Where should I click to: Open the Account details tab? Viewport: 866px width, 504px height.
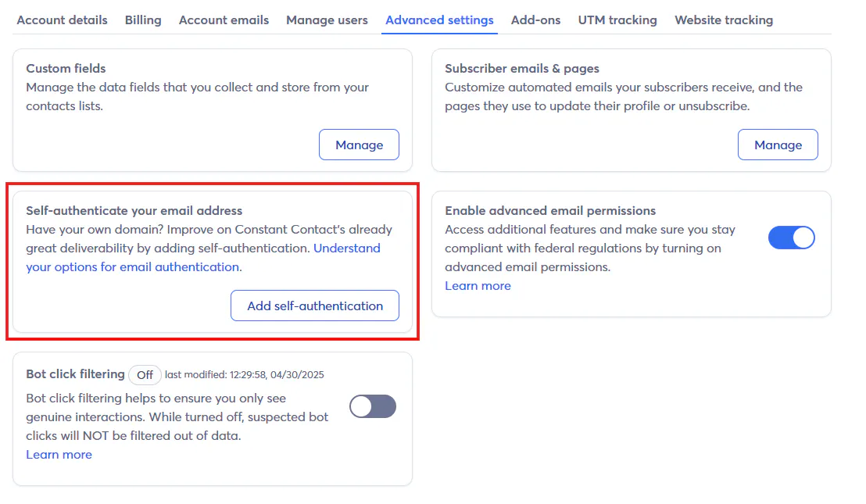[x=62, y=20]
